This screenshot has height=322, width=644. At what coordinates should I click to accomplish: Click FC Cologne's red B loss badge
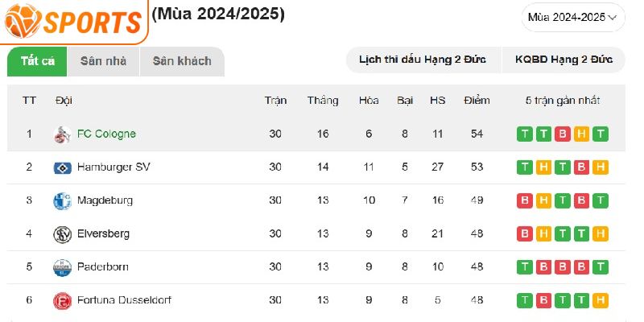click(563, 134)
